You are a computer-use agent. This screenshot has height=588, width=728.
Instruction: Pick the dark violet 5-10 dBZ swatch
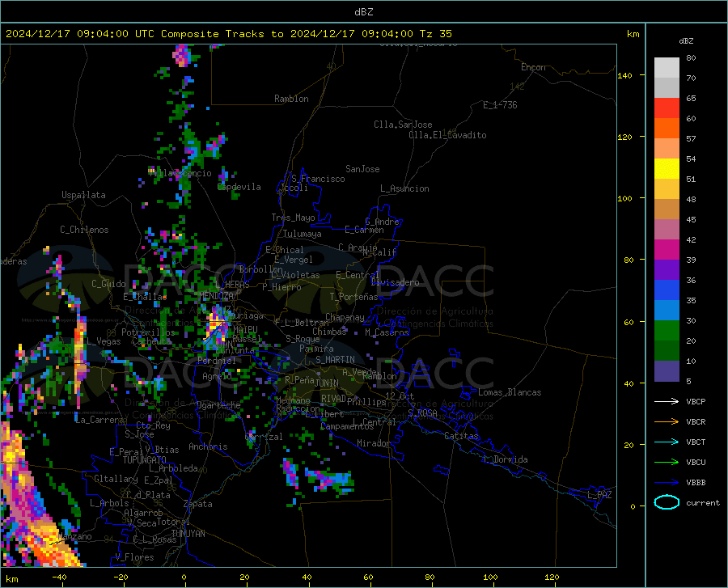(667, 371)
